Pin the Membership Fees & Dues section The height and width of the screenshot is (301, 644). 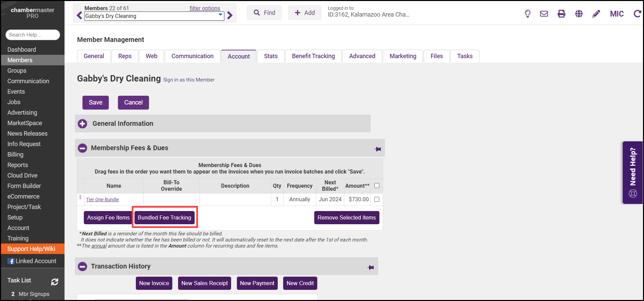click(x=378, y=149)
